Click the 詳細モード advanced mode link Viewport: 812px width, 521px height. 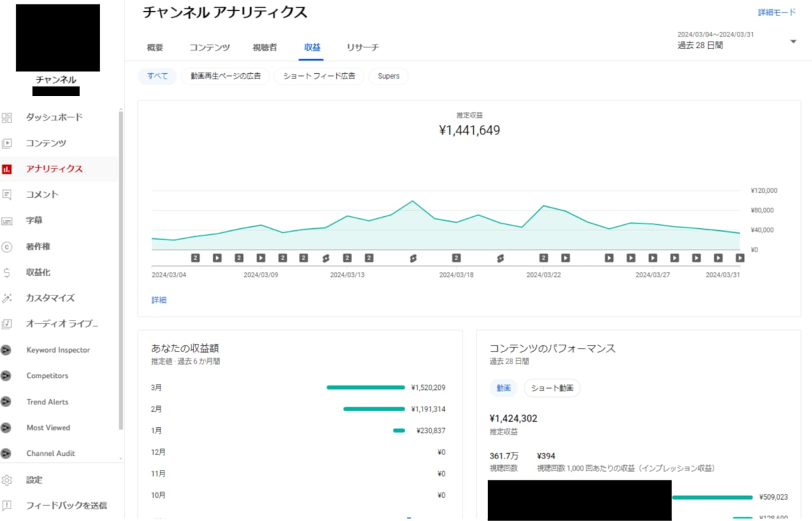click(777, 13)
